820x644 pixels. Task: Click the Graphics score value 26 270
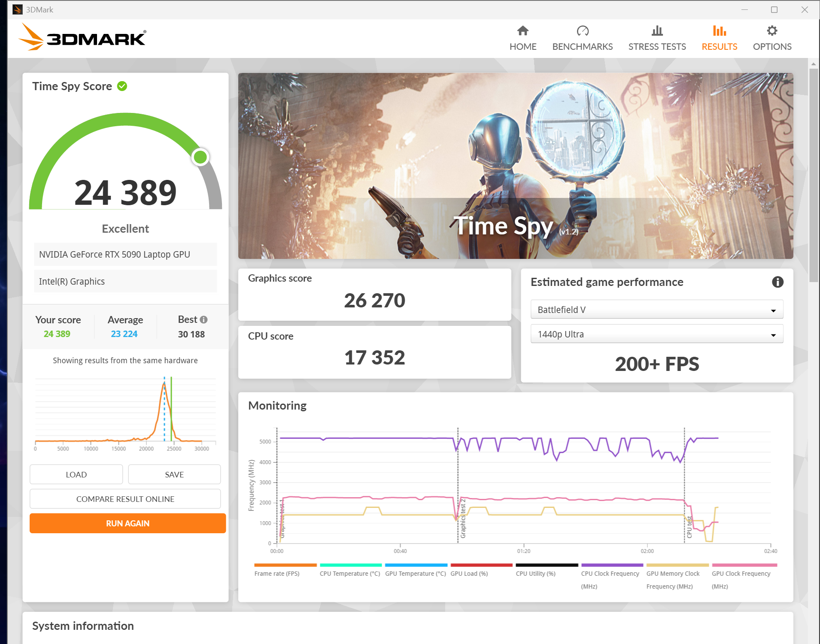click(x=374, y=301)
